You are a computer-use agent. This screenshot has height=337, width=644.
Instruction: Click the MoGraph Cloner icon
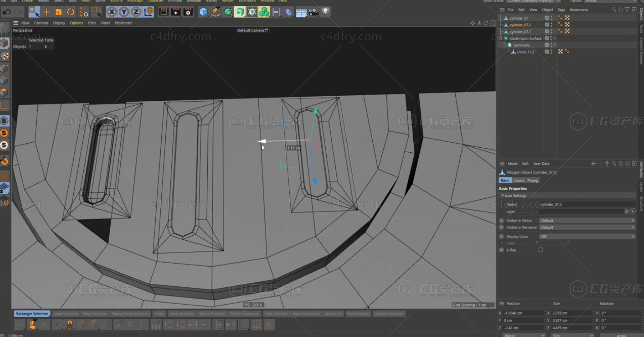tap(264, 12)
